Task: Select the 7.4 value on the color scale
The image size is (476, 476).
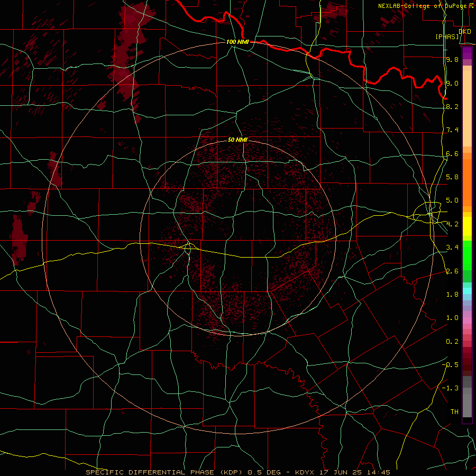Action: pyautogui.click(x=452, y=130)
